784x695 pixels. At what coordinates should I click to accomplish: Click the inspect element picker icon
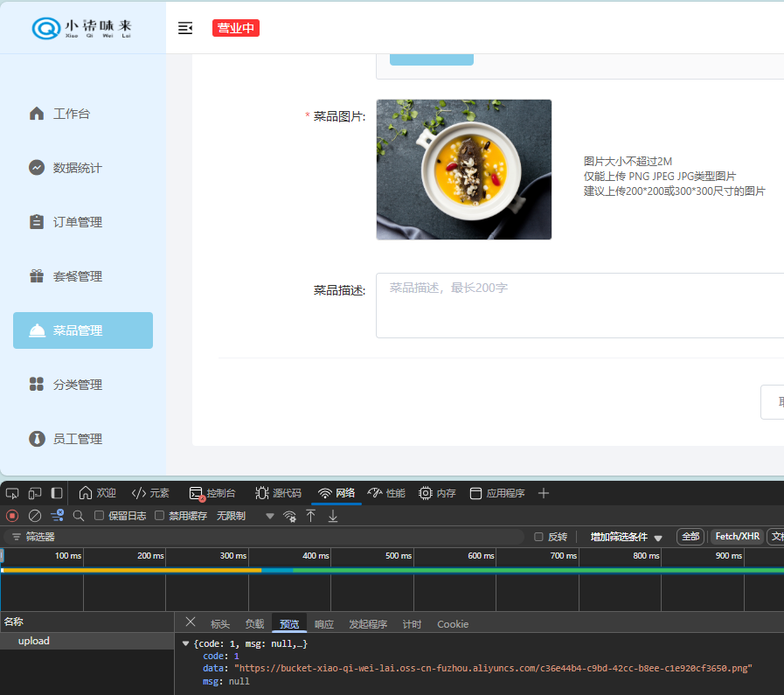tap(12, 493)
